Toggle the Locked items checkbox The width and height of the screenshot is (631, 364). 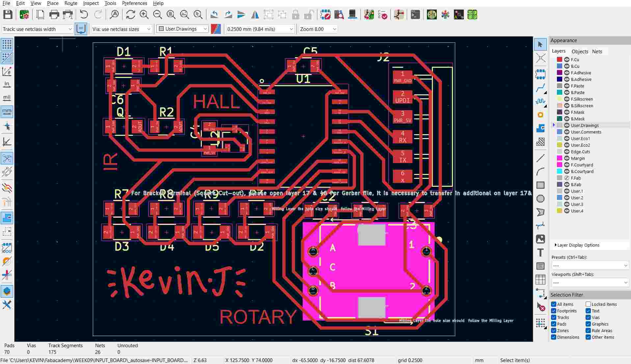coord(588,304)
